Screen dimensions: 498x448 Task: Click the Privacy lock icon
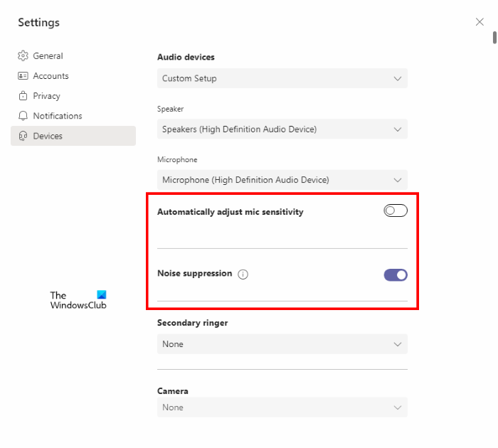coord(23,96)
